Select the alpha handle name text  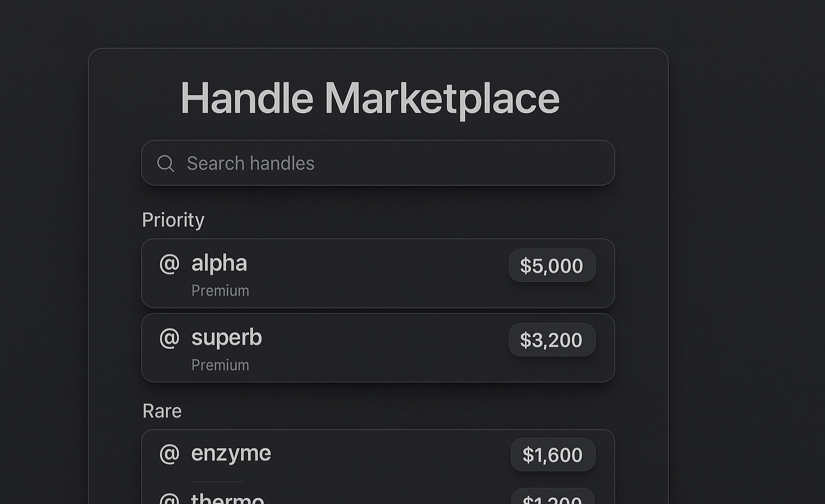tap(219, 264)
